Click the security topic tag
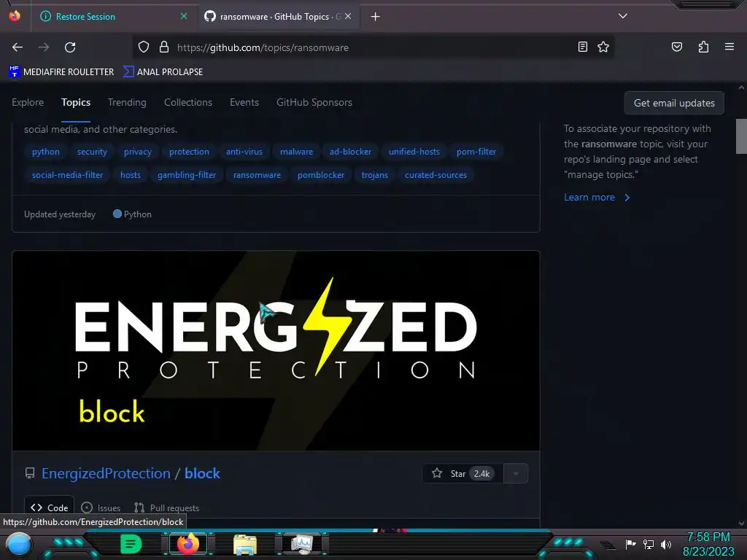The height and width of the screenshot is (560, 747). (92, 152)
